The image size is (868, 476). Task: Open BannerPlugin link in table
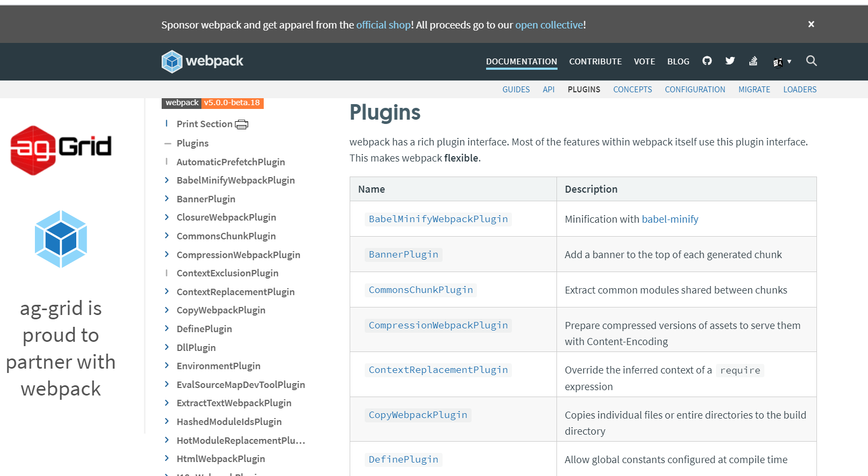pyautogui.click(x=403, y=254)
